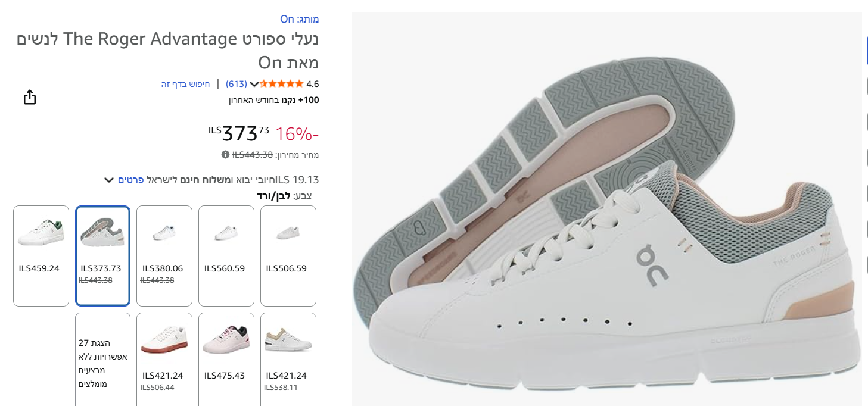Open the rating breakdown chevron
The width and height of the screenshot is (868, 406).
[x=254, y=84]
